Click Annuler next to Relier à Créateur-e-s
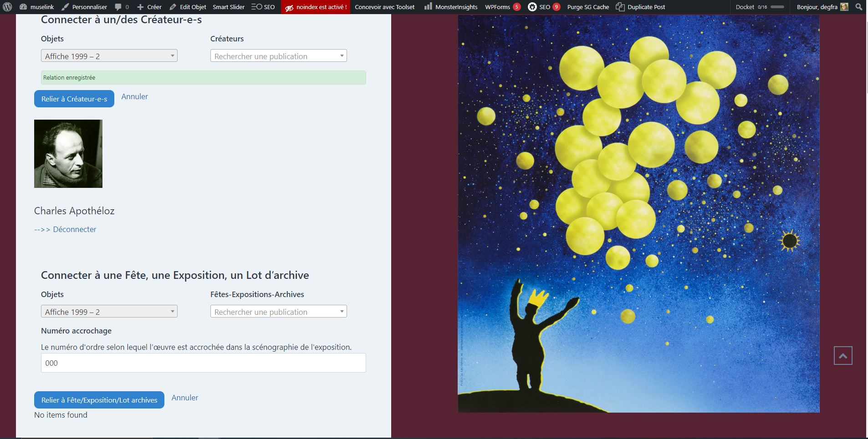The image size is (868, 439). pyautogui.click(x=134, y=96)
